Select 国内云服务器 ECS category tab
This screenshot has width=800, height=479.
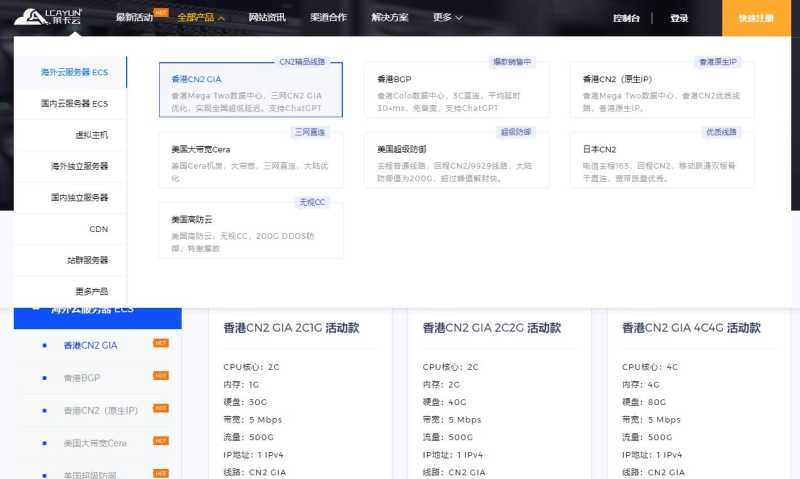coord(70,104)
